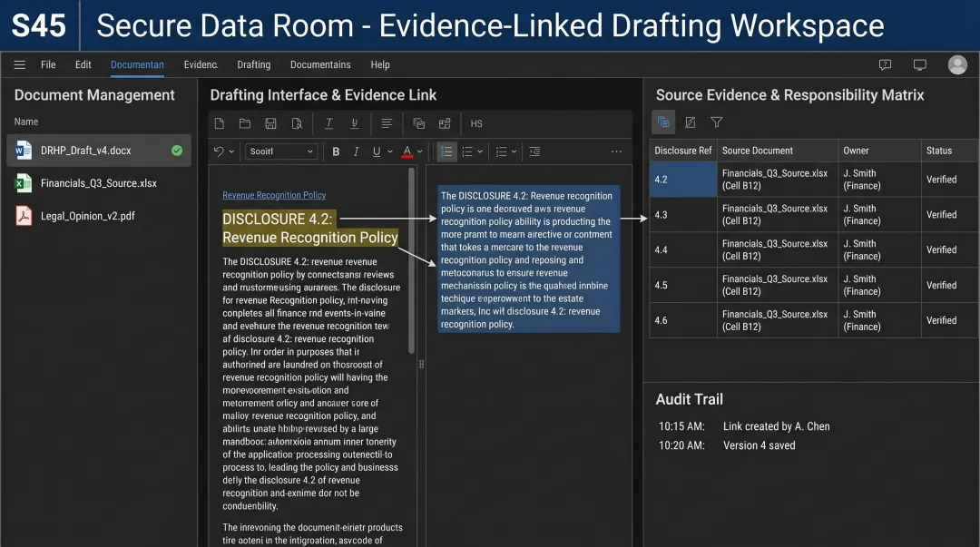Open the Evidenc menu

click(x=201, y=64)
